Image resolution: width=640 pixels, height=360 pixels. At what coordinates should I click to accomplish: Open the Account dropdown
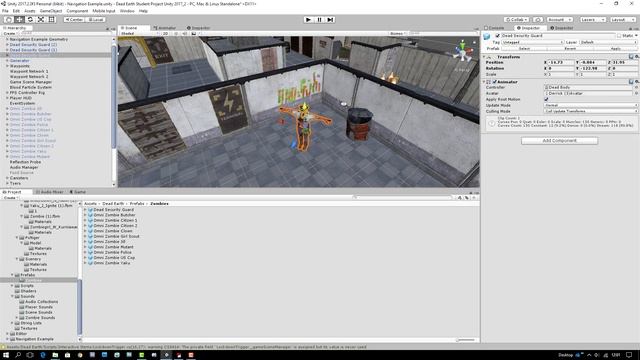(x=559, y=20)
